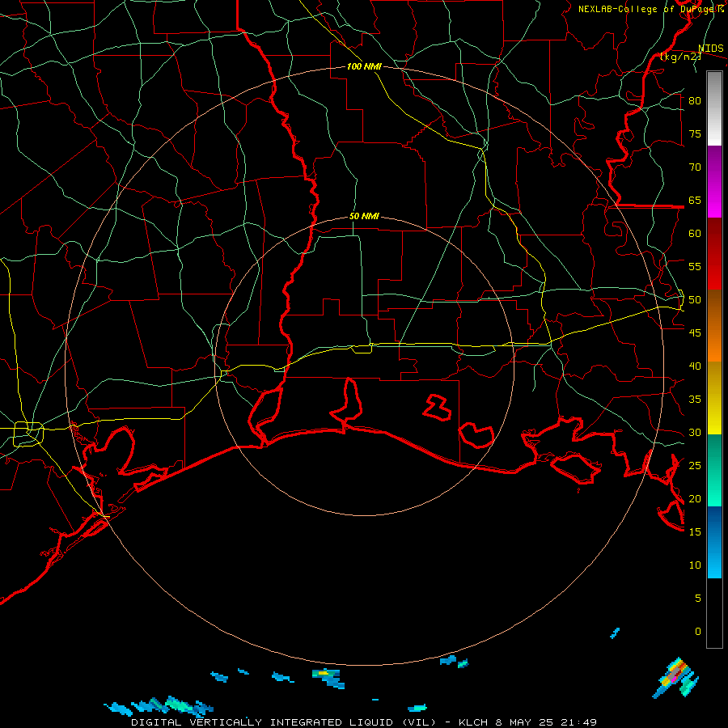The image size is (728, 728).
Task: Click the '50 NMI' range ring label
Action: (x=364, y=216)
